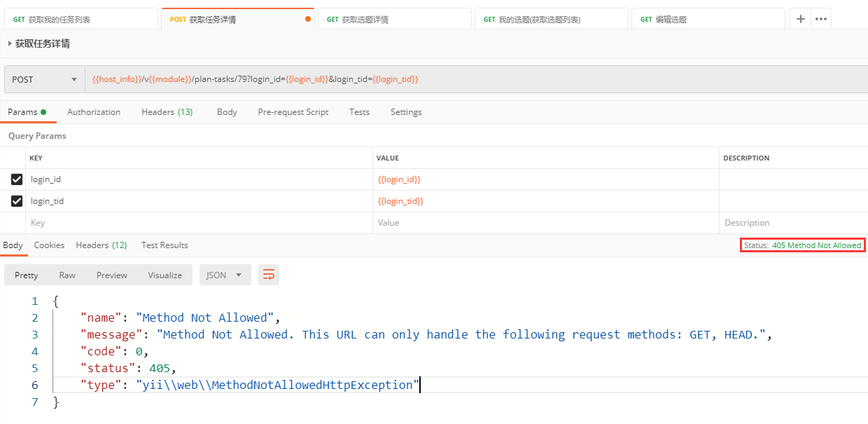Open the three-dots tab options menu
The width and height of the screenshot is (868, 424).
pyautogui.click(x=821, y=19)
